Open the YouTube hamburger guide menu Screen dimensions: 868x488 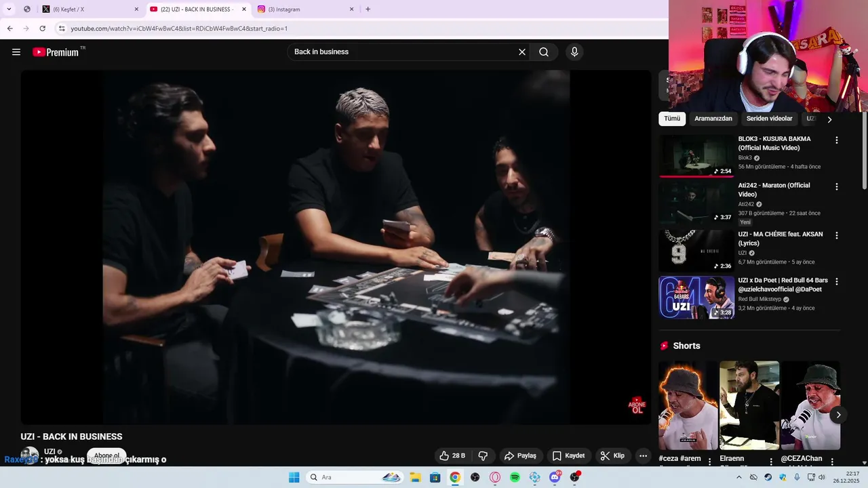pyautogui.click(x=16, y=52)
